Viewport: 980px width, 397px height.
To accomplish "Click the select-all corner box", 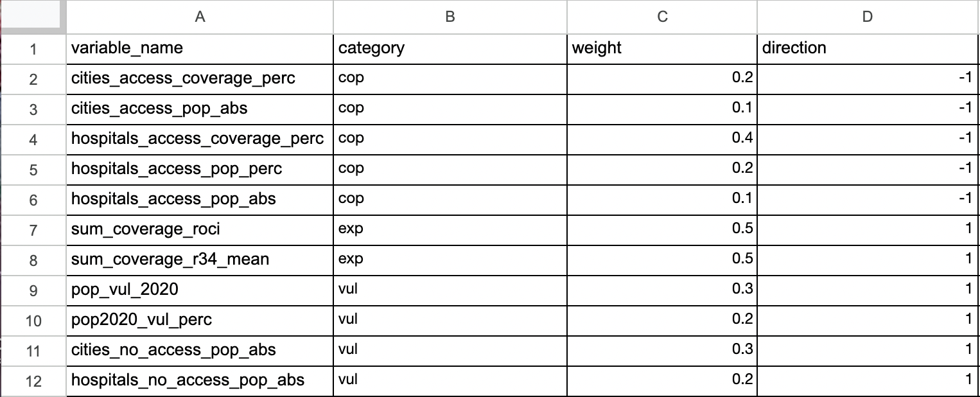I will (33, 17).
